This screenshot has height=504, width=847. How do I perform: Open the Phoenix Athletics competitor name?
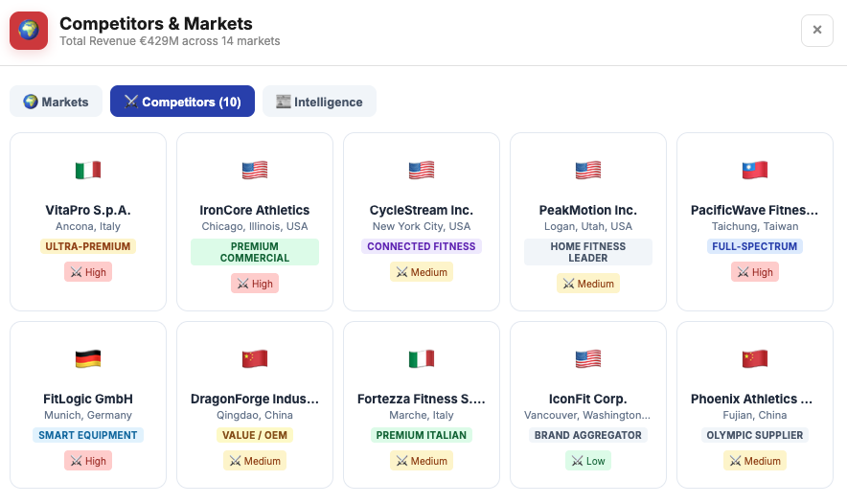pos(755,399)
